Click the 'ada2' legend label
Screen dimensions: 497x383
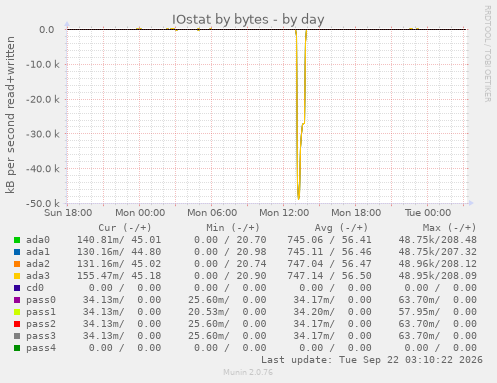38,264
